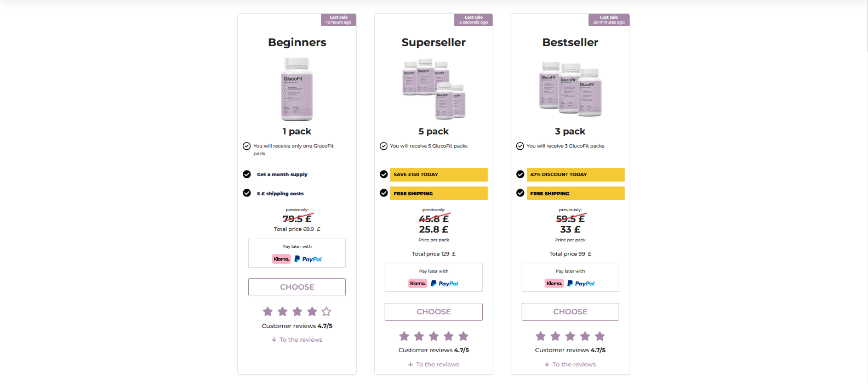Screen dimensions: 868x384
Task: Click the down arrow beside Beginners reviews link
Action: coord(274,340)
